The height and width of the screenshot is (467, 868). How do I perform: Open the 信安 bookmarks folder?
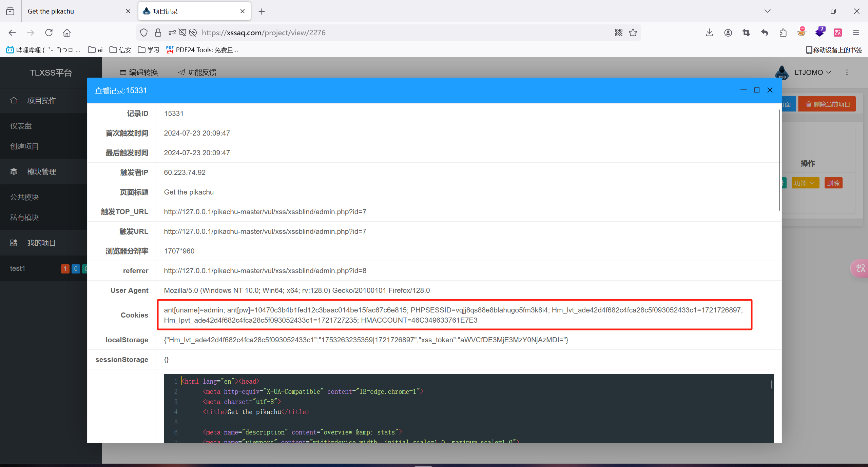[x=120, y=50]
